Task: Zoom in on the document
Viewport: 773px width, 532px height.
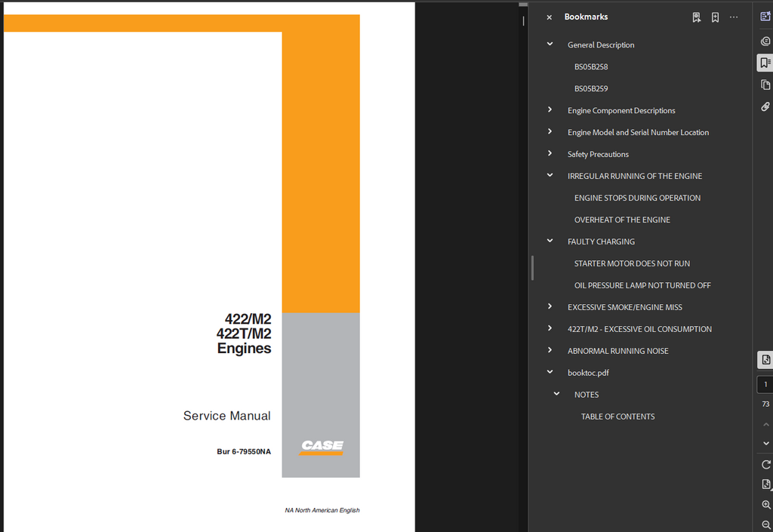Action: [765, 505]
